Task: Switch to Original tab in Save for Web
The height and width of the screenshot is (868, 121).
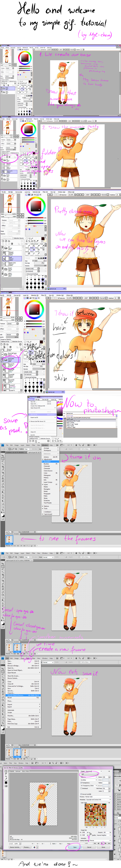Action: click(x=12, y=771)
